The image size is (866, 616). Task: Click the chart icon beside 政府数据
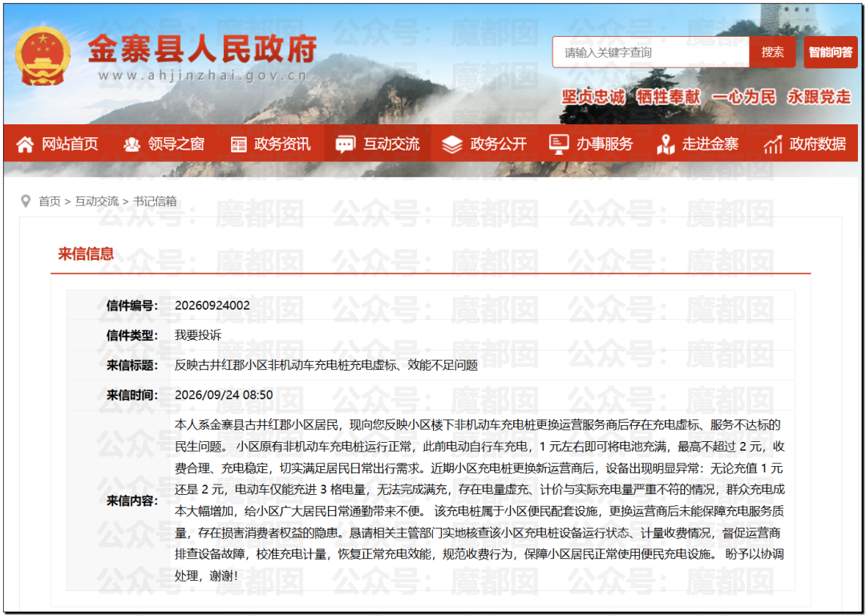[773, 144]
